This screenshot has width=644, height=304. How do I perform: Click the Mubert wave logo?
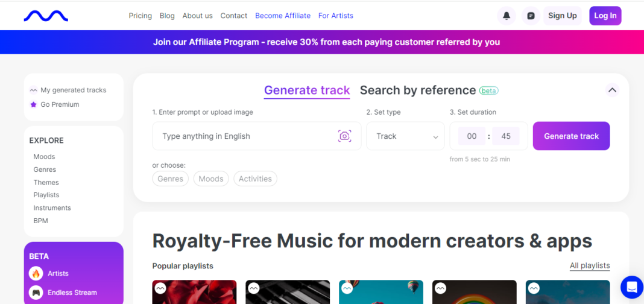[x=46, y=16]
